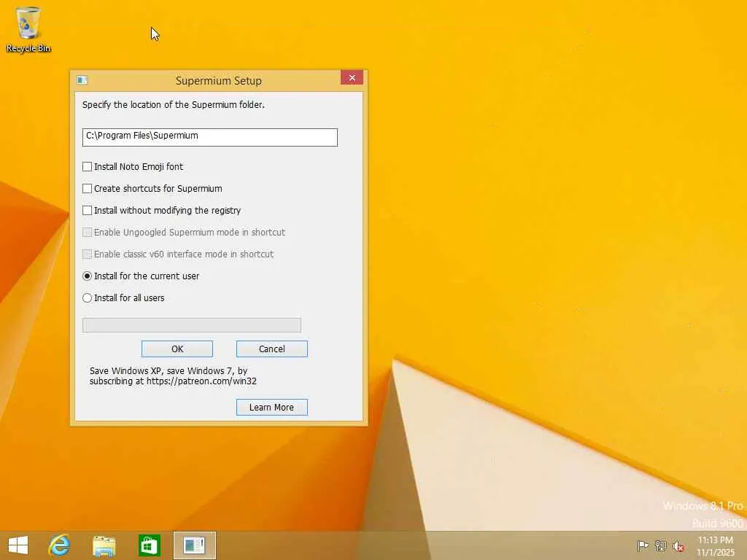Image resolution: width=747 pixels, height=560 pixels.
Task: Click the Cancel button
Action: [272, 349]
